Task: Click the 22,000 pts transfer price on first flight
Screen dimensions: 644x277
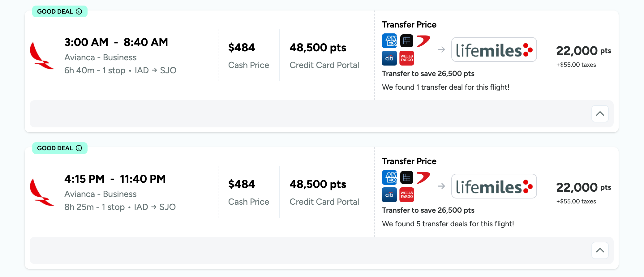Action: [x=584, y=51]
